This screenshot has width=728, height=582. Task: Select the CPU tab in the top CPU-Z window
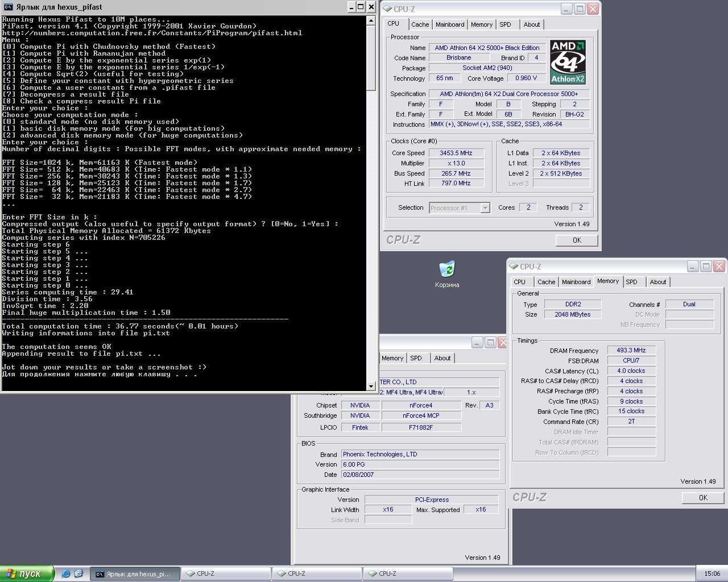click(394, 24)
